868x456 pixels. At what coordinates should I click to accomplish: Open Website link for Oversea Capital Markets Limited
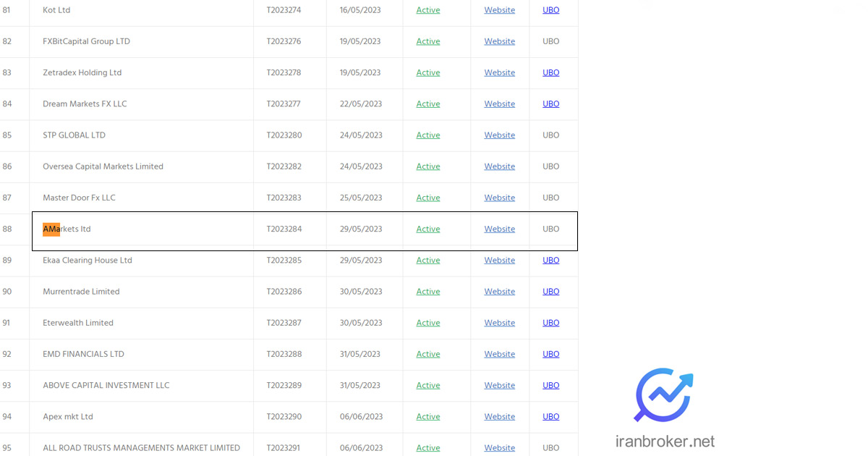(x=500, y=166)
